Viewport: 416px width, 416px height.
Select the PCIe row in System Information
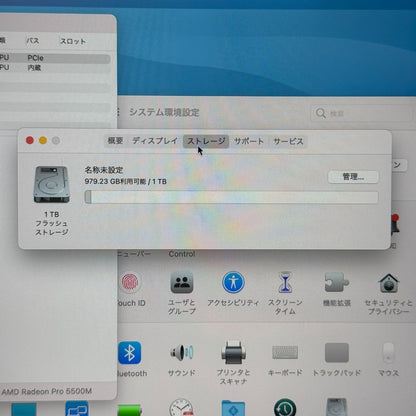point(55,58)
